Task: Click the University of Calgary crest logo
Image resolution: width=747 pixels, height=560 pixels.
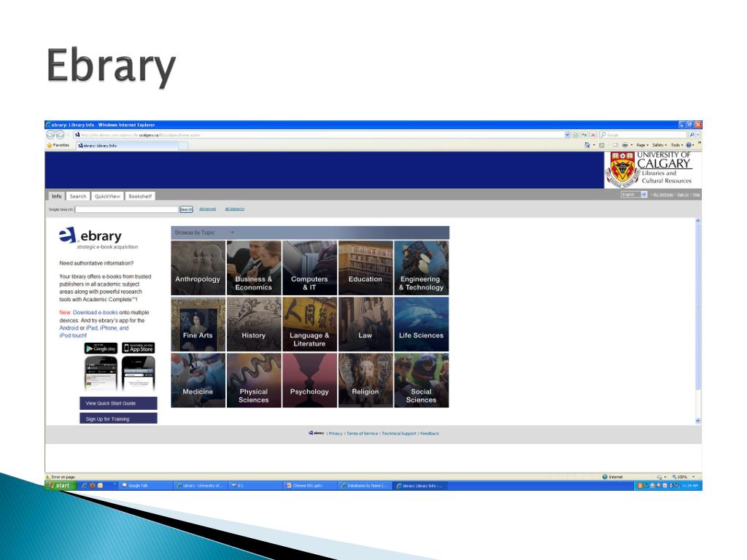Action: pos(622,169)
